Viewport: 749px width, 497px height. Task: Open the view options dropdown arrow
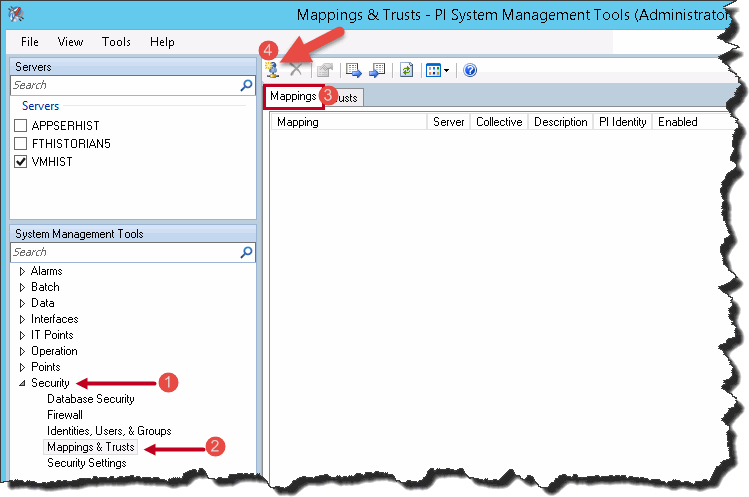click(x=446, y=71)
